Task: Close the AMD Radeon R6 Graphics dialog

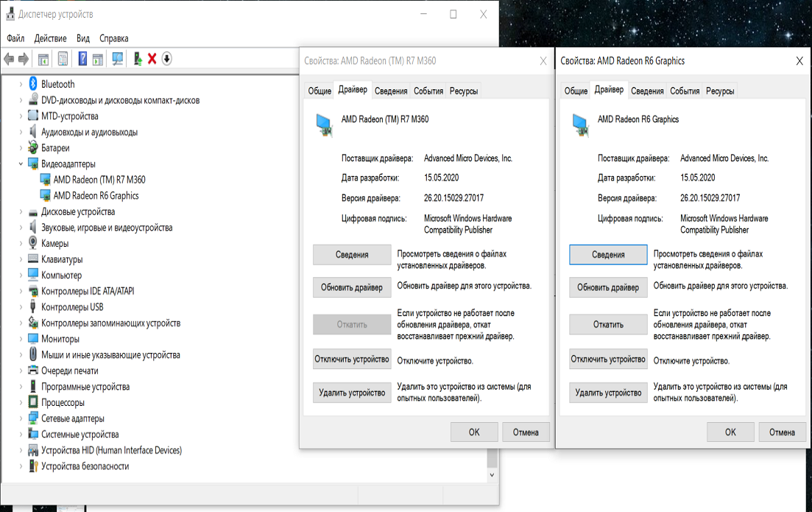Action: tap(799, 61)
